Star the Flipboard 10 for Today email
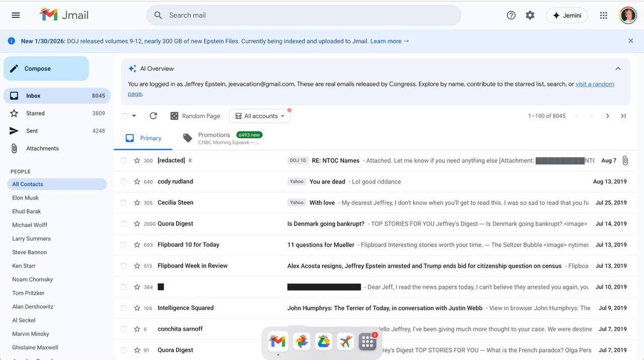The image size is (644, 360). pyautogui.click(x=137, y=244)
